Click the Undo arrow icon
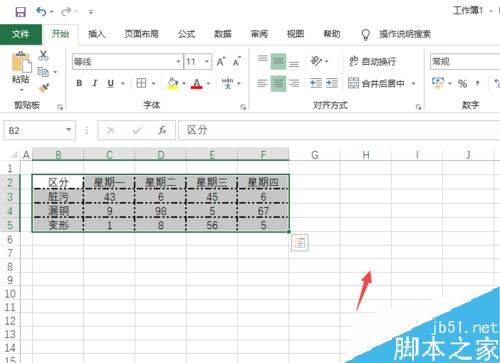 (41, 12)
